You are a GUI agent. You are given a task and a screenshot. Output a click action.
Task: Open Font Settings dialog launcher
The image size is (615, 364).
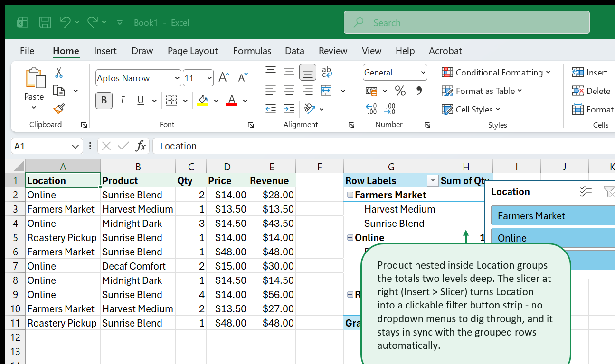pyautogui.click(x=251, y=125)
